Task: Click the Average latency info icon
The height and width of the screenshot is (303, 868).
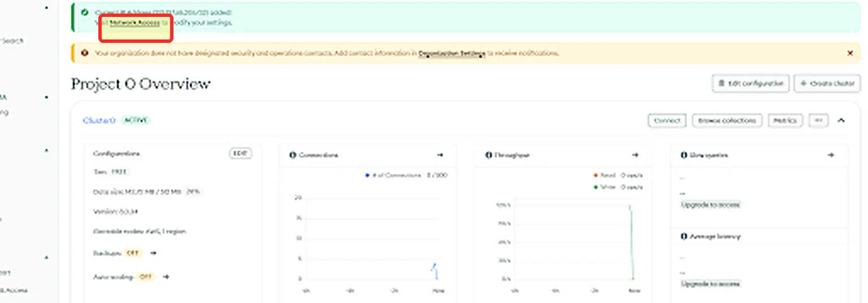Action: pos(684,236)
